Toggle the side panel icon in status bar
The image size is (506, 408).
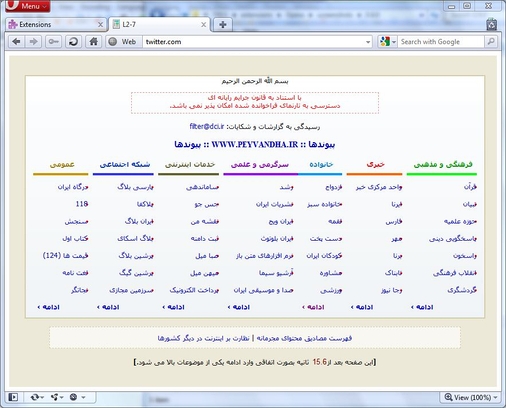click(x=14, y=397)
